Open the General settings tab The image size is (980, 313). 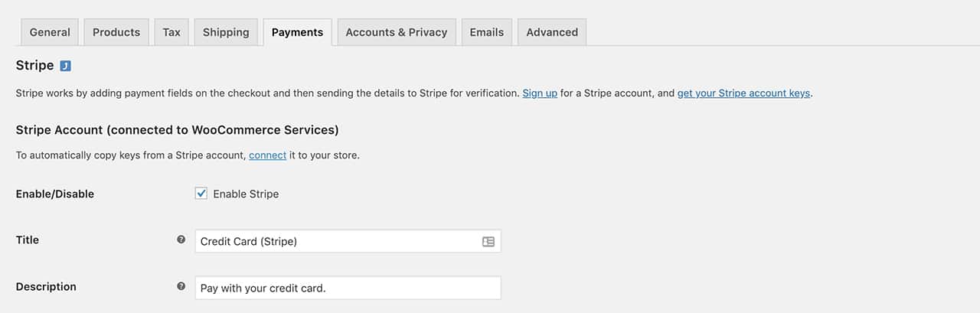click(50, 32)
